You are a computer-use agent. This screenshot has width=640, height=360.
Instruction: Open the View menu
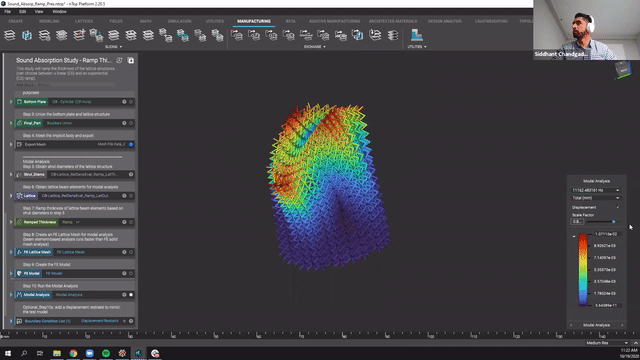[39, 11]
